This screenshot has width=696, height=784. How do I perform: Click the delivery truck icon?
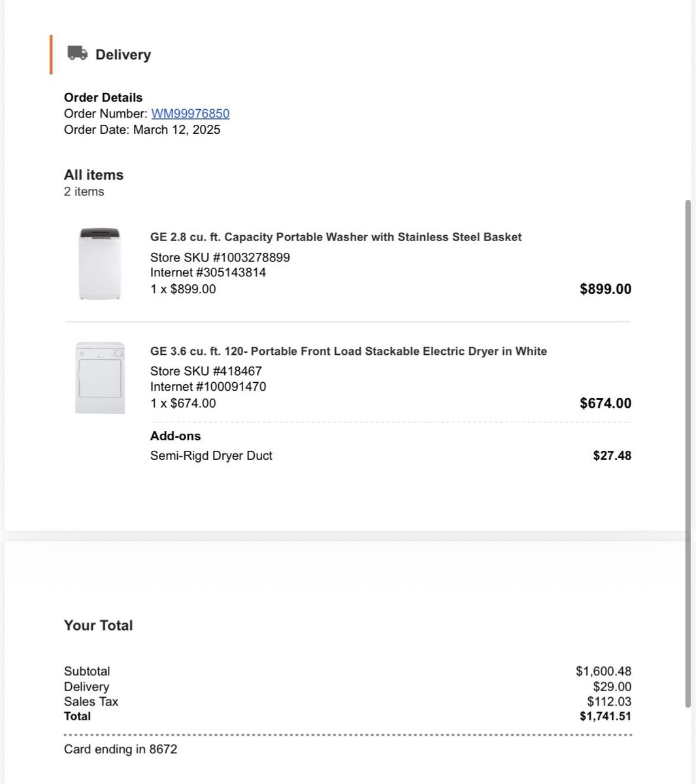(77, 54)
